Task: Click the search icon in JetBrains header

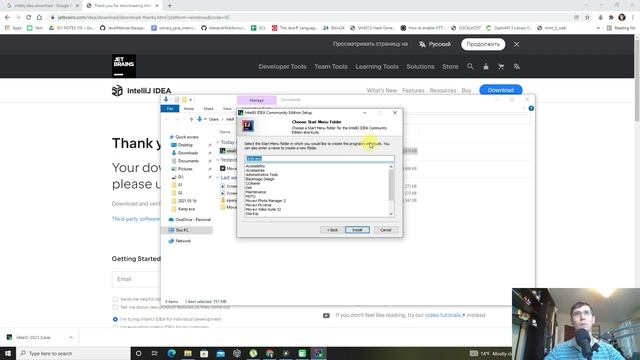Action: tap(470, 66)
